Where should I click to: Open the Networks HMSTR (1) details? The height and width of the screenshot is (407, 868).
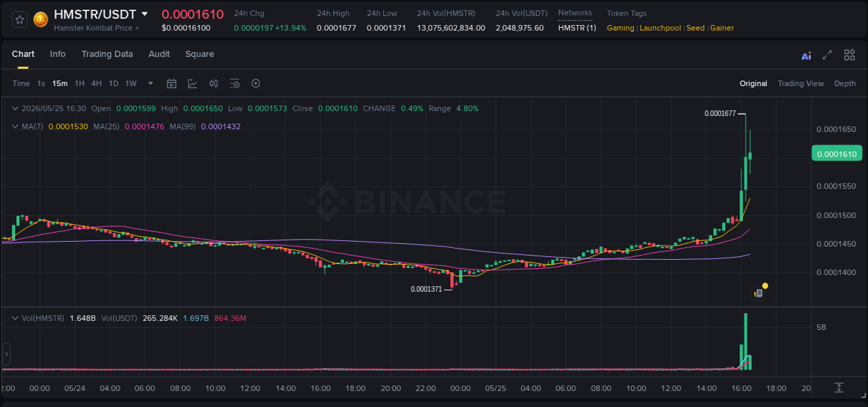(577, 28)
